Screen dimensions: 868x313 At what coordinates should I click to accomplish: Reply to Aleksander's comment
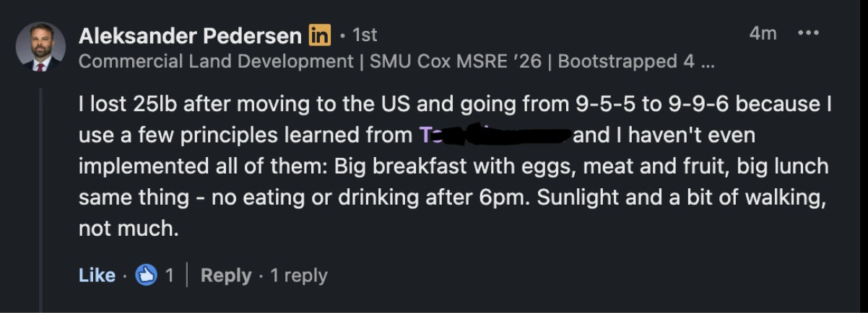click(226, 275)
